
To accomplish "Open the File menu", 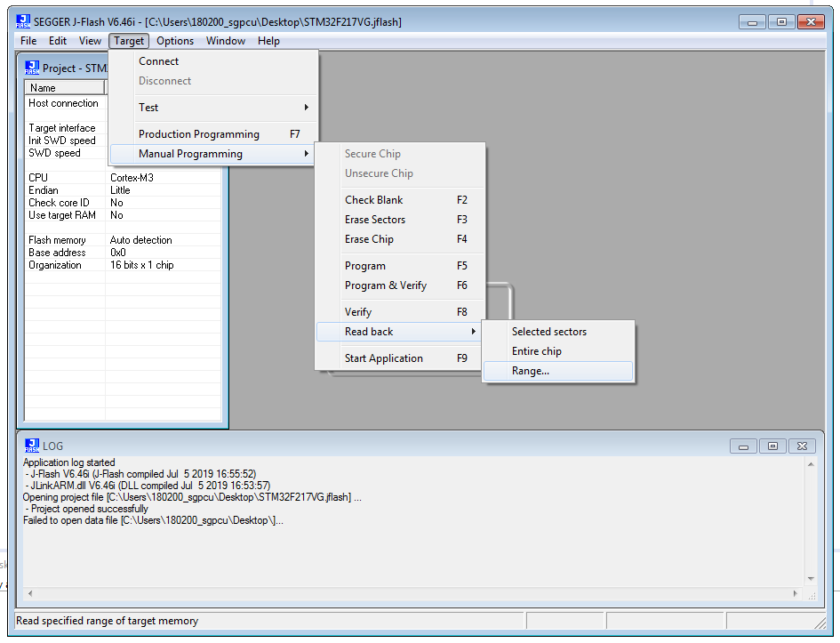I will pyautogui.click(x=28, y=41).
